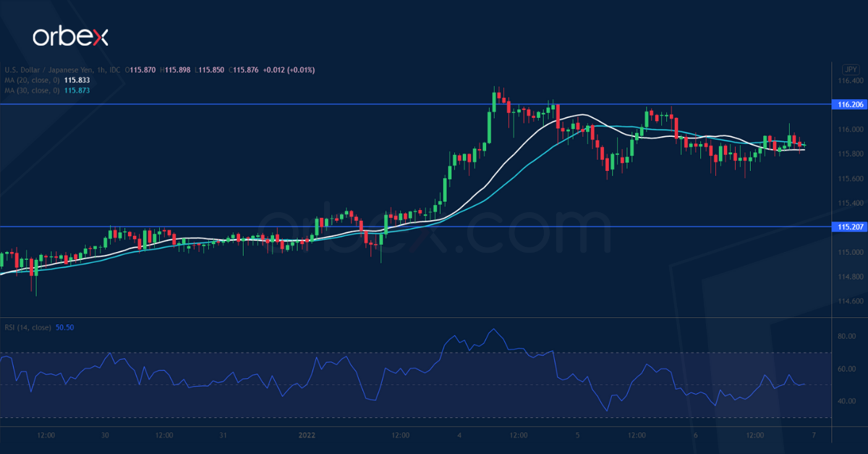The image size is (868, 454).
Task: Click the Orbex logo
Action: pos(70,37)
